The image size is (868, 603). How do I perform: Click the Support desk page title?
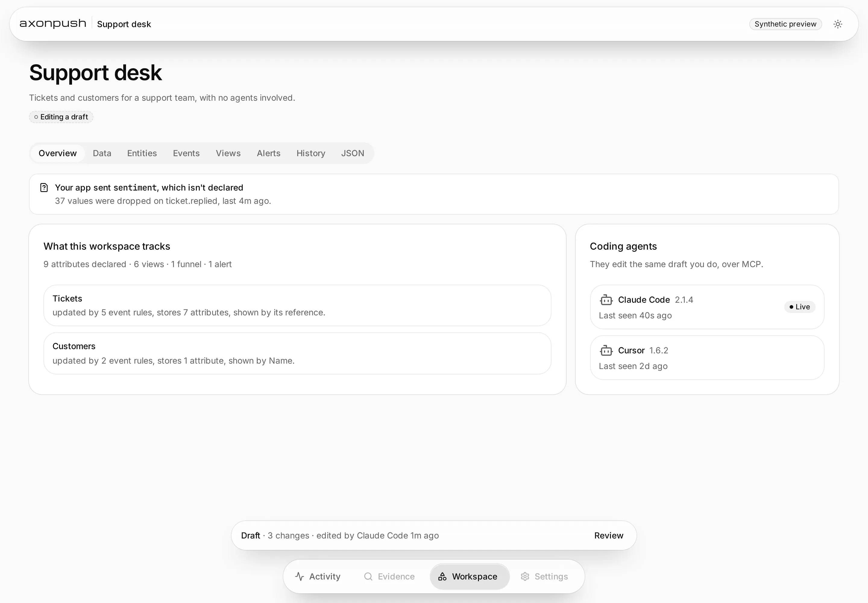tap(96, 73)
